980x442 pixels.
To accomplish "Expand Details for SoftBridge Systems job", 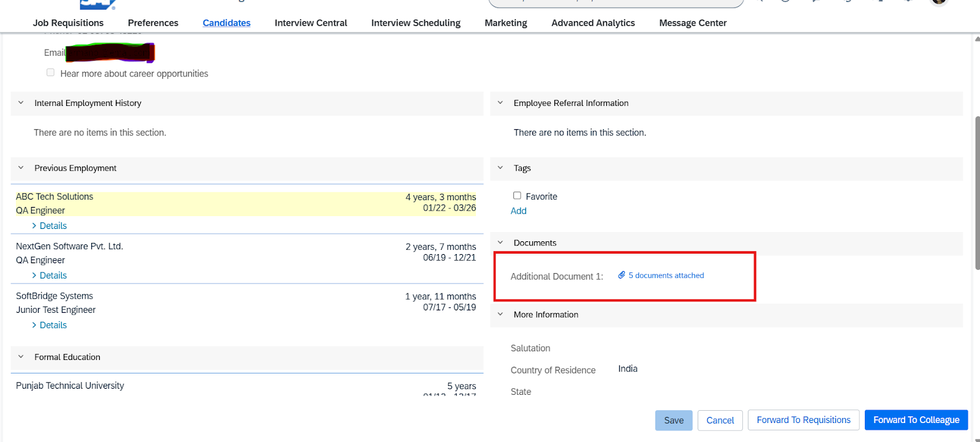I will 53,325.
